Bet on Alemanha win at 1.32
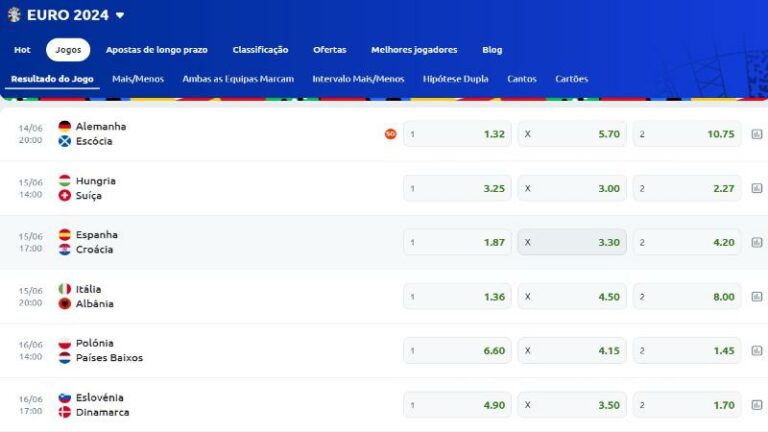 [457, 134]
